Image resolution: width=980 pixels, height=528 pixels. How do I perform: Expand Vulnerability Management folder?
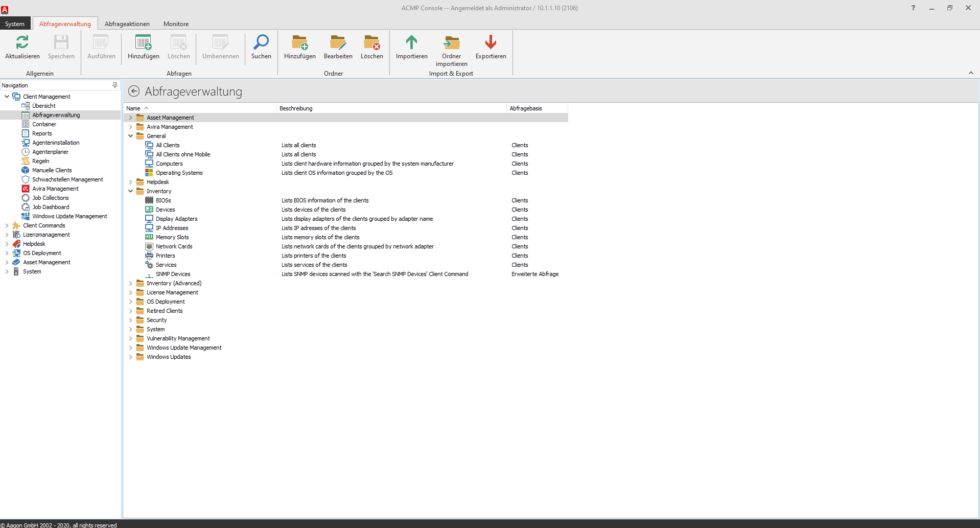pos(130,338)
